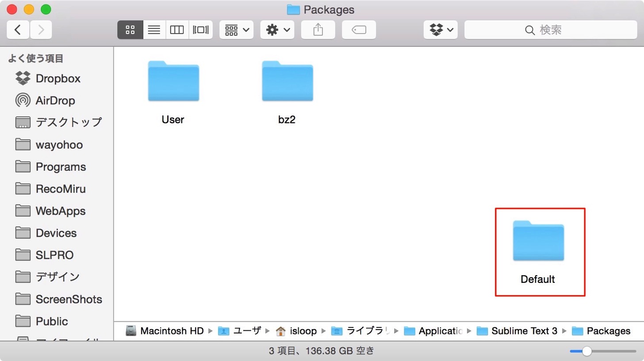Click the Share toolbar button
This screenshot has height=361, width=644.
pos(318,30)
